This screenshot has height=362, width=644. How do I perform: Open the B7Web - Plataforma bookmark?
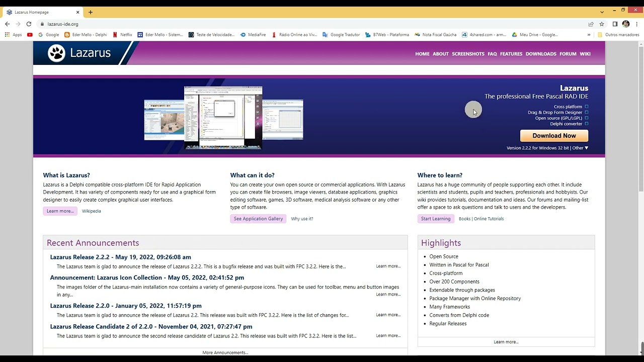click(387, 35)
